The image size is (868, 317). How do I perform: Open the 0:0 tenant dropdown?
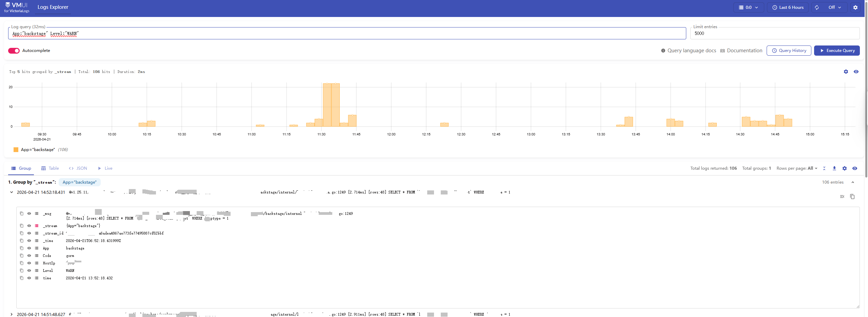point(748,7)
